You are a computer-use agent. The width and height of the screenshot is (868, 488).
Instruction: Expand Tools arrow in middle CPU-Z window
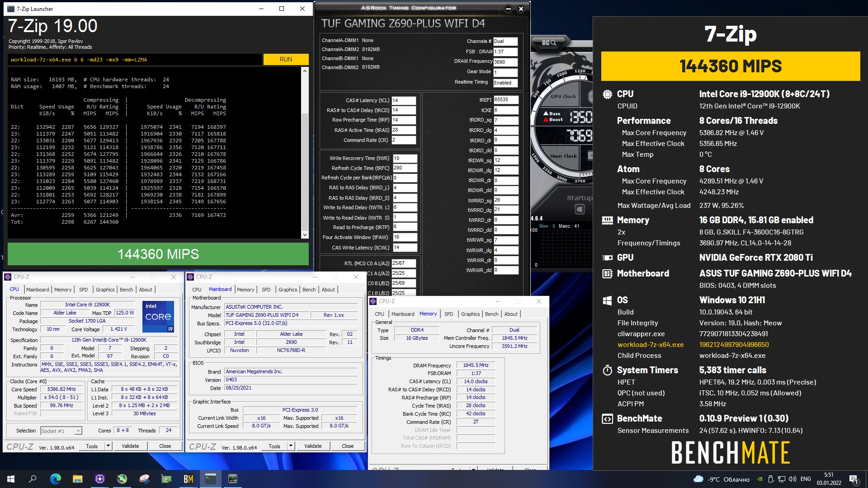(291, 446)
